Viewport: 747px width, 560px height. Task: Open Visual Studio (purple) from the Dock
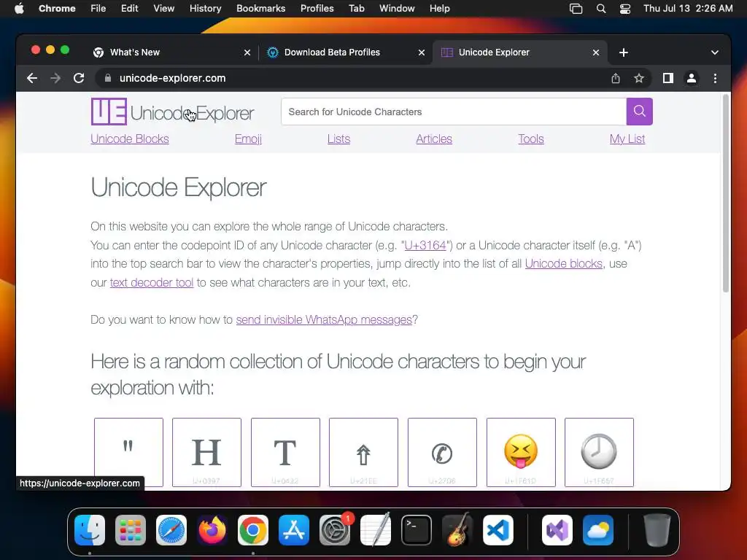point(557,530)
